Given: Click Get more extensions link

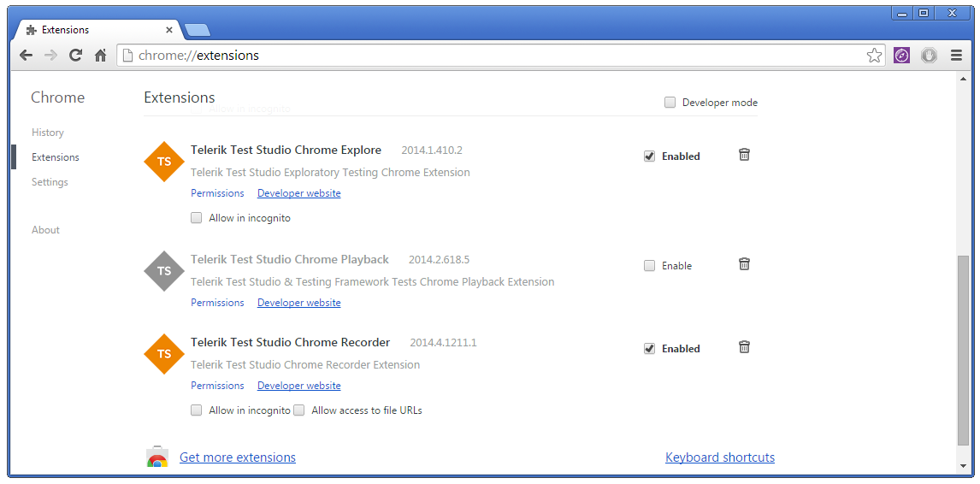Looking at the screenshot, I should point(238,457).
